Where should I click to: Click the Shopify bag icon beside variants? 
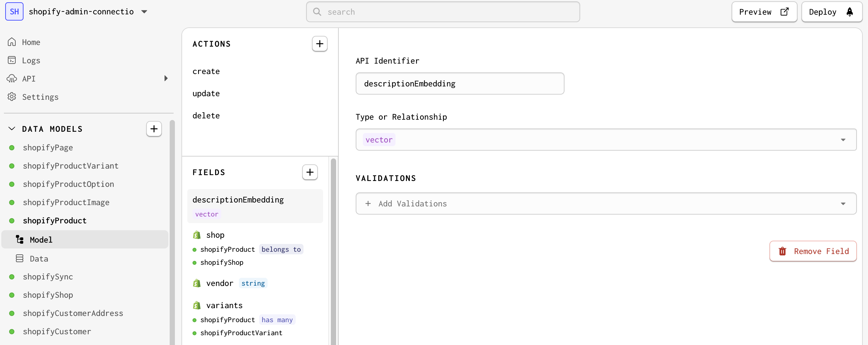point(197,305)
